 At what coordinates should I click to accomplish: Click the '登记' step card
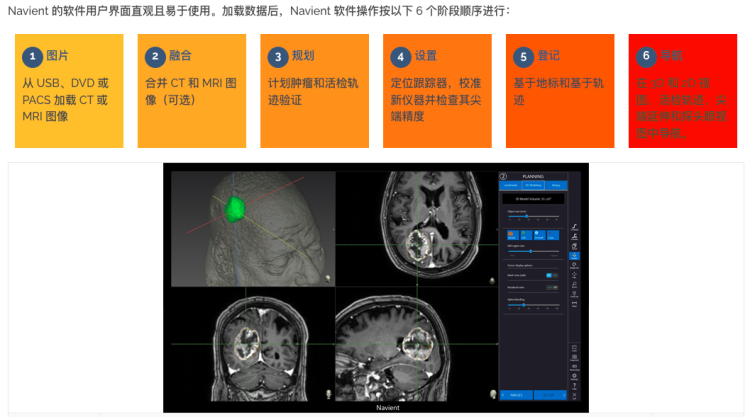[560, 91]
